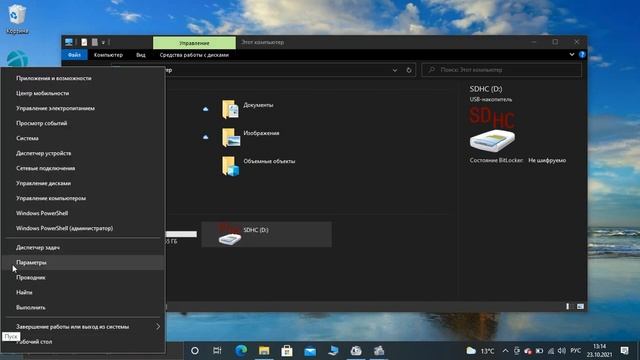Select the Документы folder icon
The width and height of the screenshot is (640, 360).
click(230, 109)
